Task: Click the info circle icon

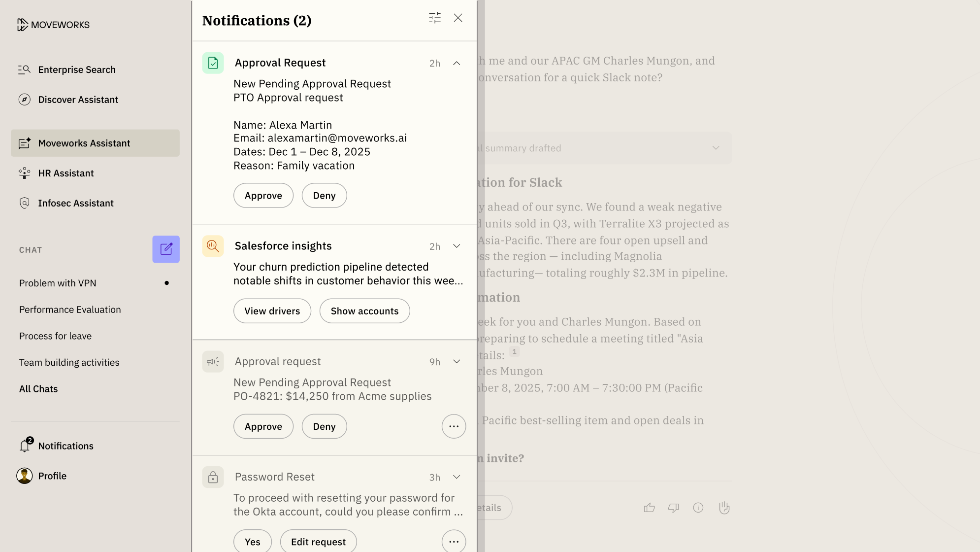Action: [x=698, y=508]
